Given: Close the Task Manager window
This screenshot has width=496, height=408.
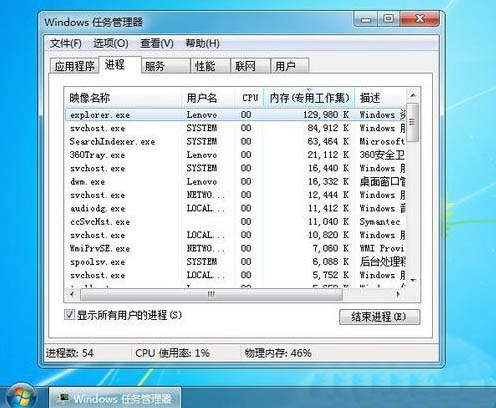Looking at the screenshot, I should [419, 19].
